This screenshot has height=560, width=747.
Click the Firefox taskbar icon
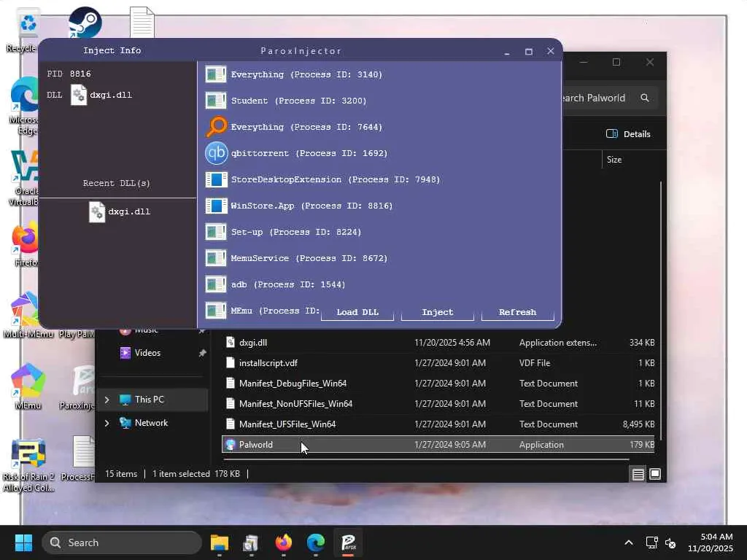coord(284,542)
